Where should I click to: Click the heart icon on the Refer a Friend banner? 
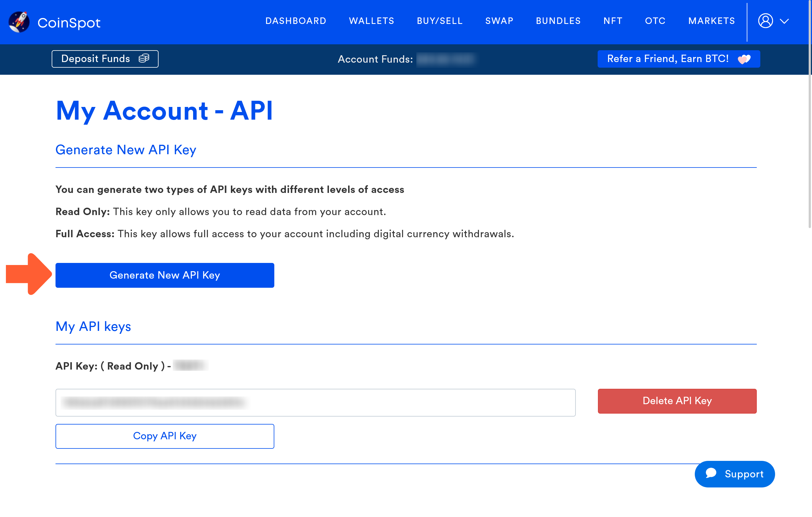point(744,59)
